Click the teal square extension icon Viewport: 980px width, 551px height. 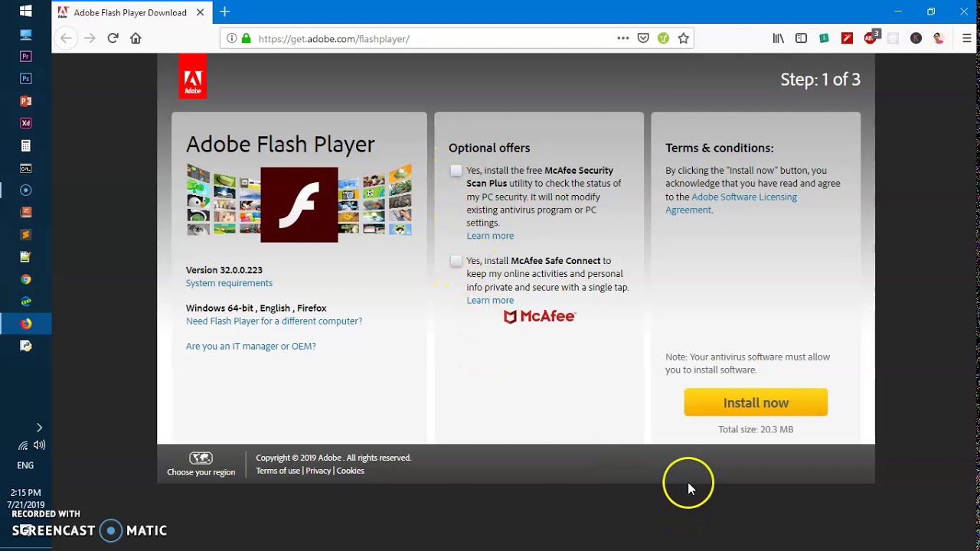point(824,38)
